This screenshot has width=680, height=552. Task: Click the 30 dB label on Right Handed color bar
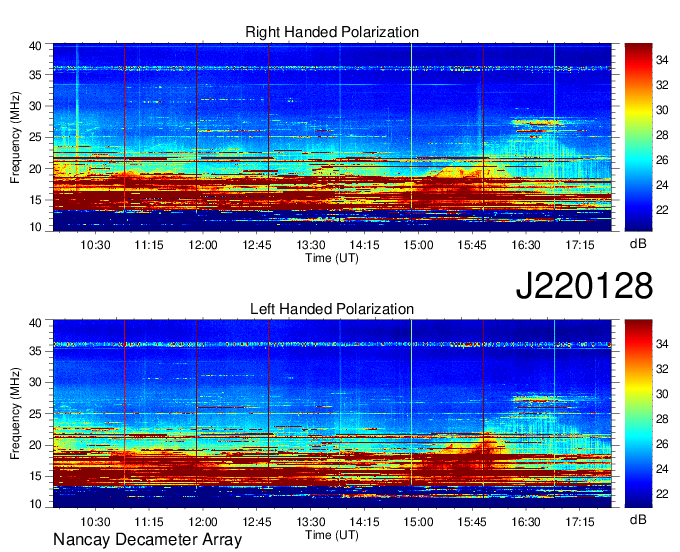662,110
